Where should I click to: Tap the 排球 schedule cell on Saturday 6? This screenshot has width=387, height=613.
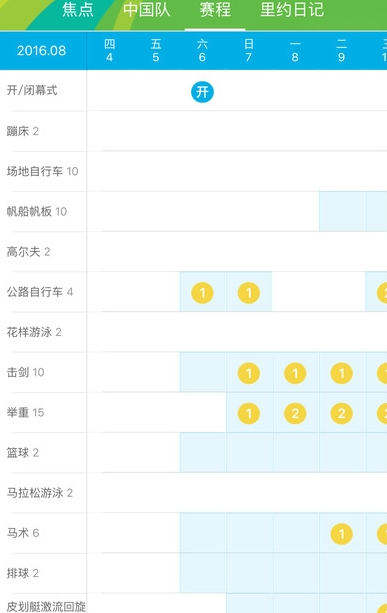click(x=202, y=573)
